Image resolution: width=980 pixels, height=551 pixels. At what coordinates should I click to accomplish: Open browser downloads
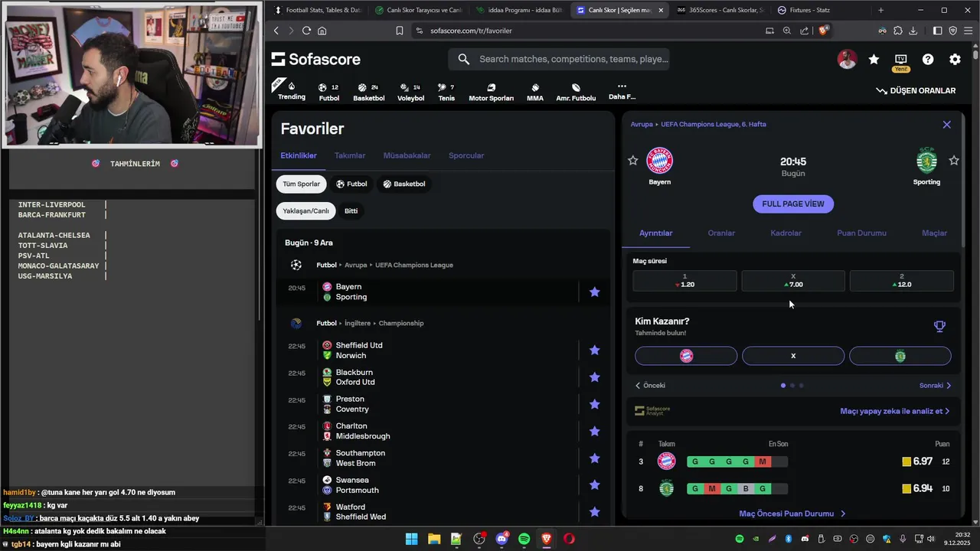913,31
